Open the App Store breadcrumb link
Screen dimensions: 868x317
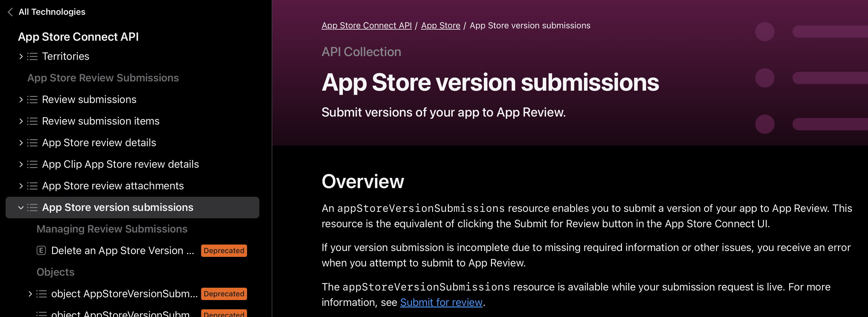click(x=440, y=26)
